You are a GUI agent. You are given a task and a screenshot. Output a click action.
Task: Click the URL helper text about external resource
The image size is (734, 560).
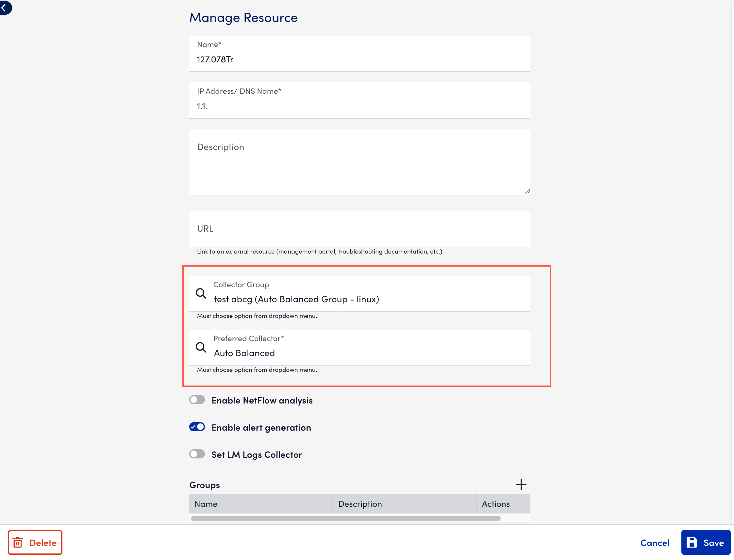[319, 252]
